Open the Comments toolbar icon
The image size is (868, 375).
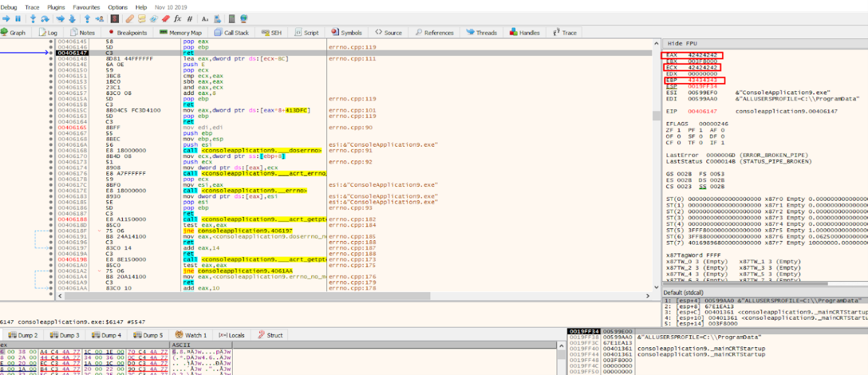142,19
